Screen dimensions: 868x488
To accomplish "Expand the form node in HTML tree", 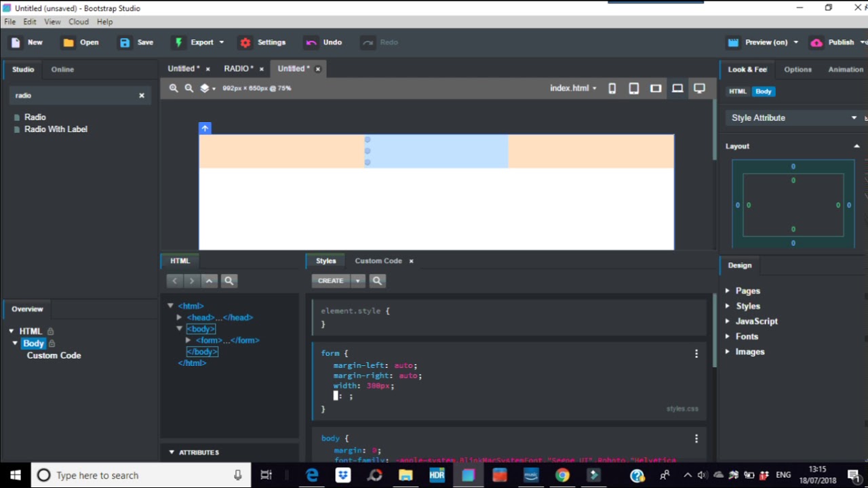I will coord(189,340).
